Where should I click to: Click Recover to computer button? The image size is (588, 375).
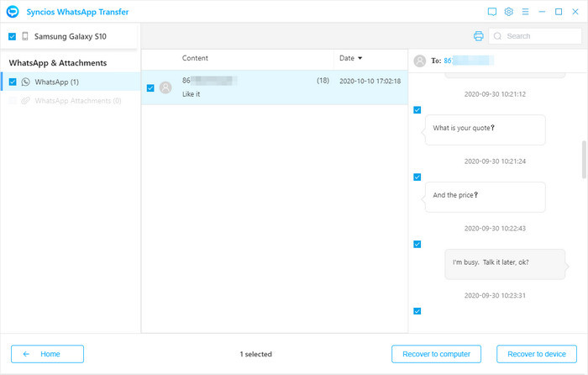436,354
